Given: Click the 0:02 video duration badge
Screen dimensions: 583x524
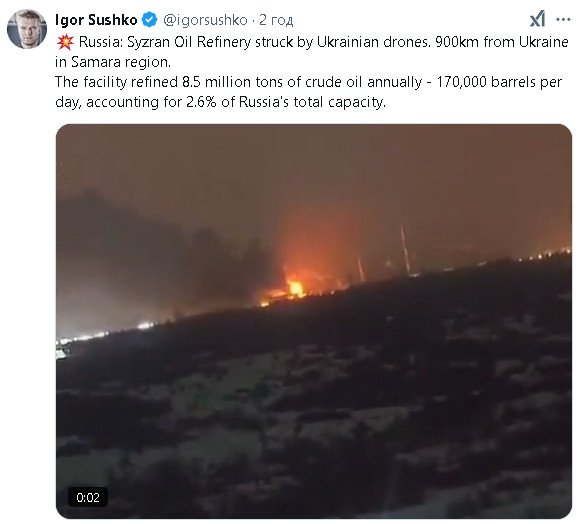Looking at the screenshot, I should click(88, 497).
